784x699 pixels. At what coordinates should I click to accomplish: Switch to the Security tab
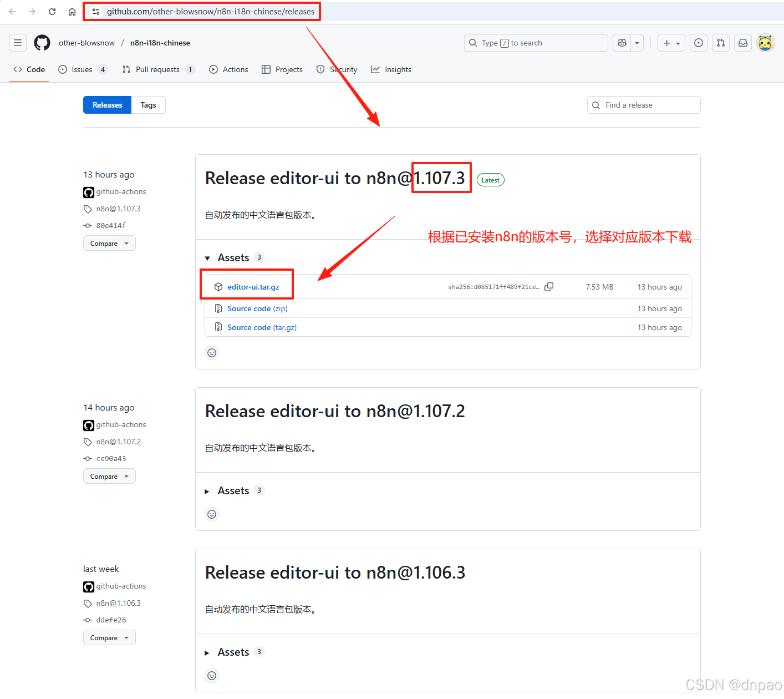click(x=337, y=69)
